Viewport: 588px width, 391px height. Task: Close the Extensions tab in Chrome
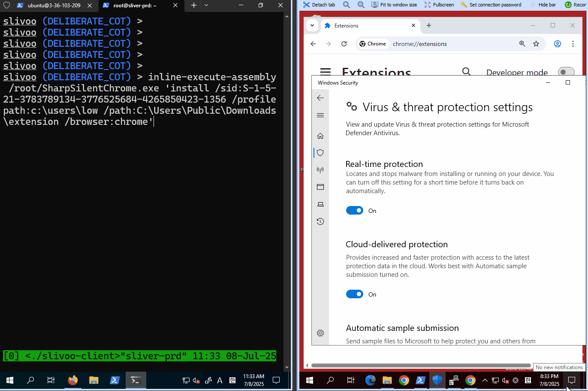(413, 25)
